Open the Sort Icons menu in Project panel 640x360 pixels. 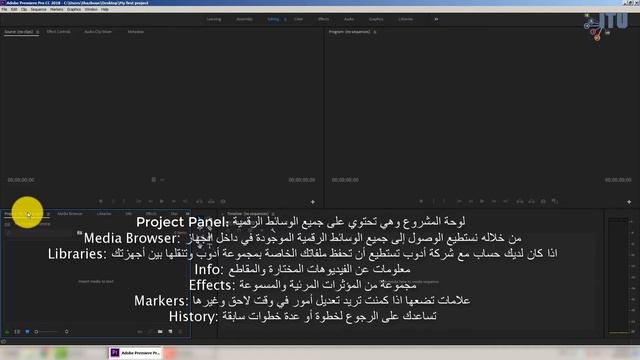67,332
